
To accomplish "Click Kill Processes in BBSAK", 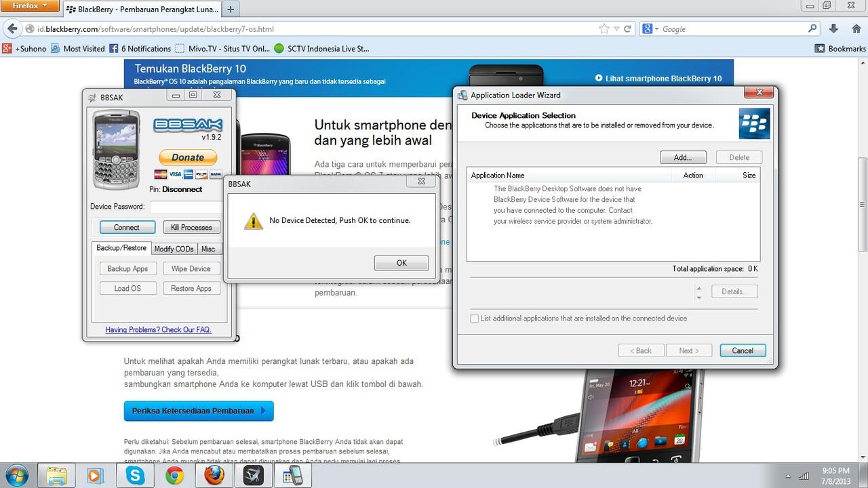I will click(191, 228).
